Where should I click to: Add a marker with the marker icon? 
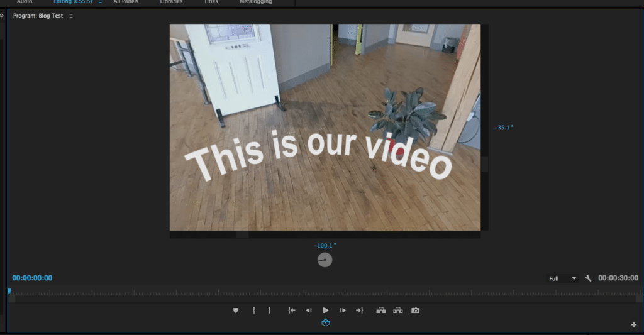[235, 310]
